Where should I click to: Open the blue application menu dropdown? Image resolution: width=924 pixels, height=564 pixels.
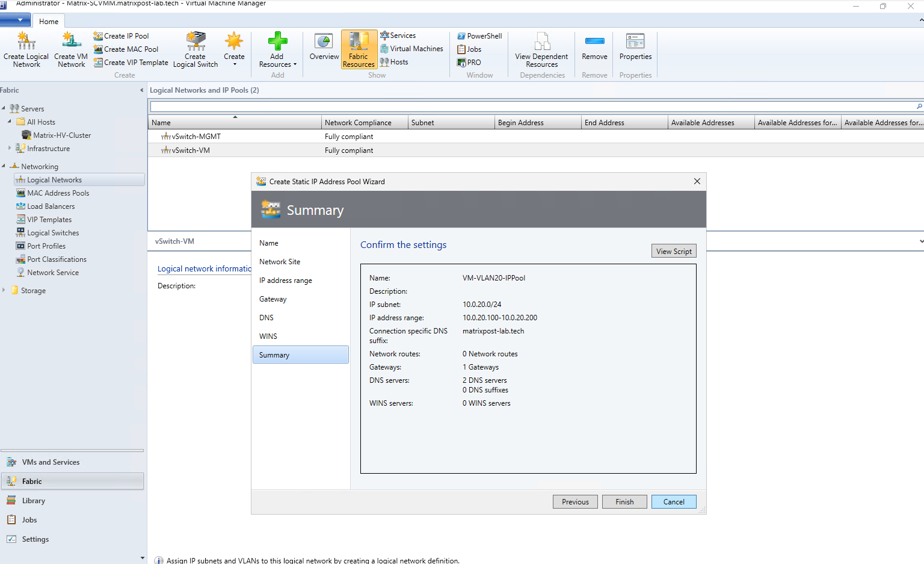point(16,20)
